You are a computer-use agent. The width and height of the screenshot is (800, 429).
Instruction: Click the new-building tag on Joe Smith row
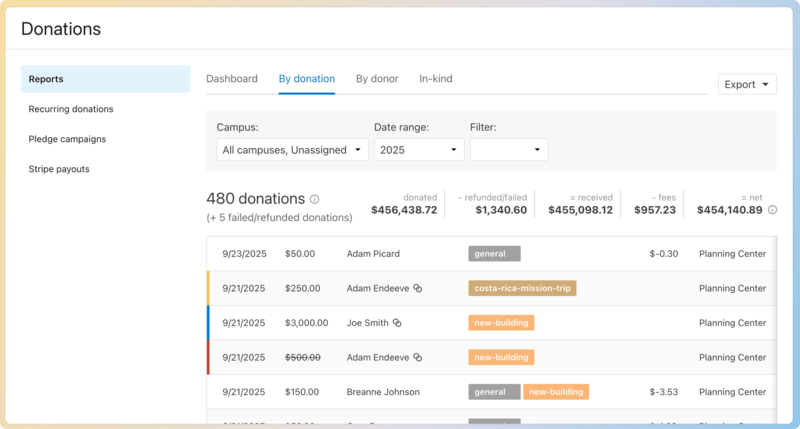coord(501,323)
